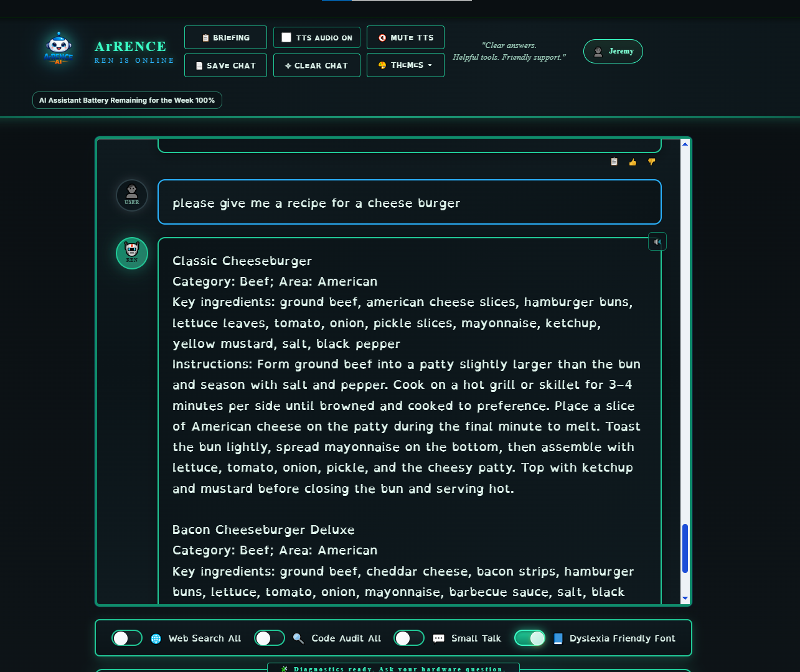Give the answer a thumbs down

click(x=651, y=162)
